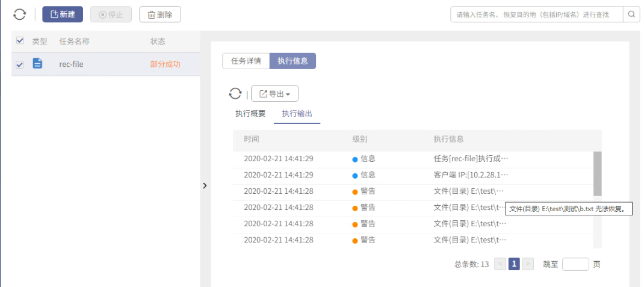Screen dimensions: 644x287
Task: Switch to the 执行概要 tab
Action: (x=250, y=114)
